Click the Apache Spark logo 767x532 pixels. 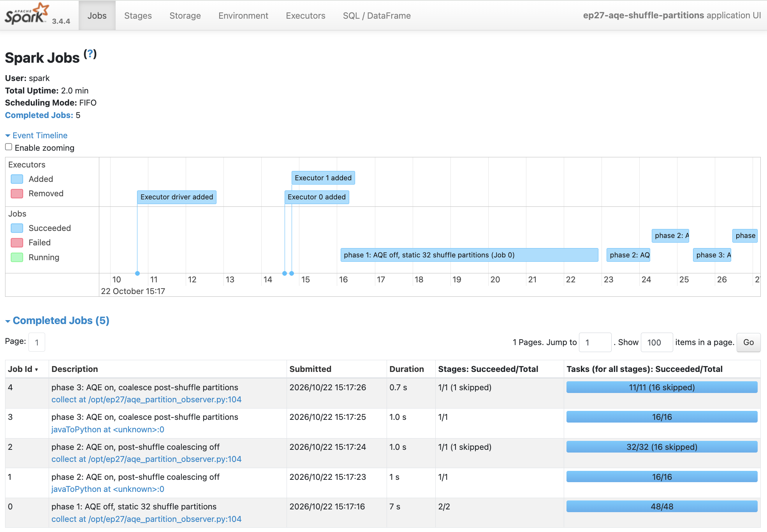click(27, 14)
